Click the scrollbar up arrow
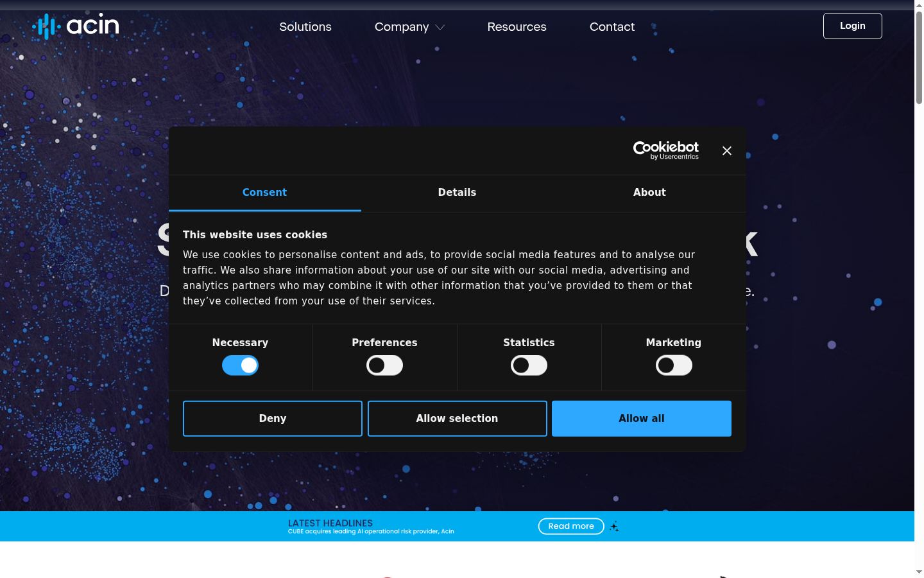Screen dimensions: 924x578 pyautogui.click(x=919, y=5)
